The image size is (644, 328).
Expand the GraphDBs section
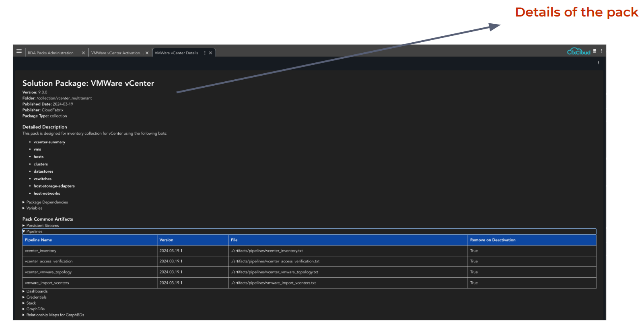pos(35,309)
